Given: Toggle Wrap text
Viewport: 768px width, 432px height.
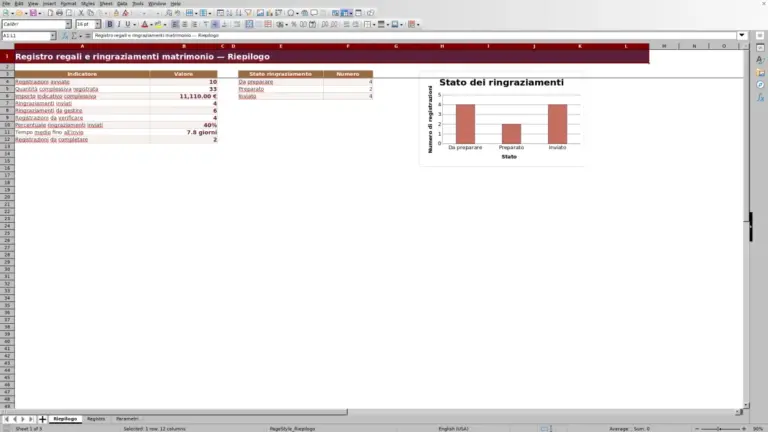Looking at the screenshot, I should point(237,24).
